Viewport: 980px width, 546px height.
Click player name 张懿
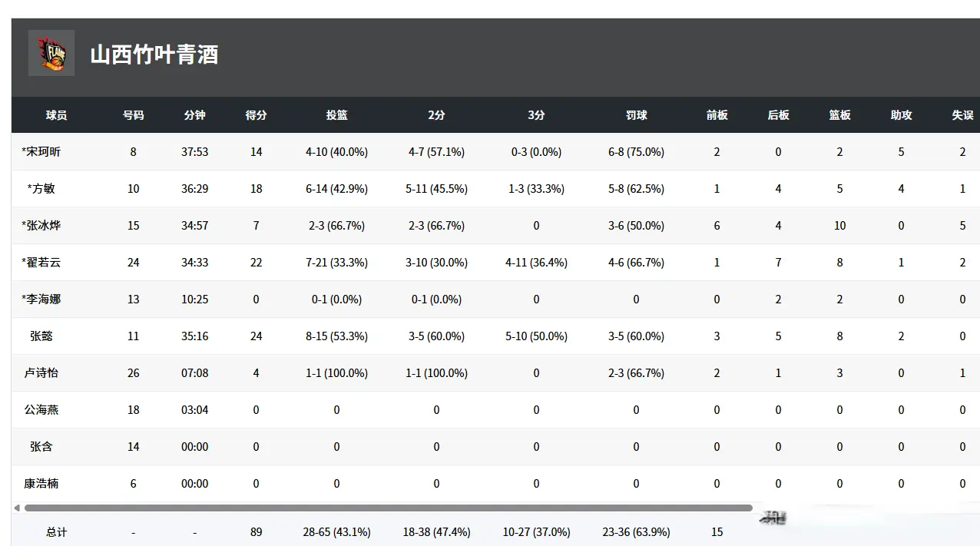point(41,336)
